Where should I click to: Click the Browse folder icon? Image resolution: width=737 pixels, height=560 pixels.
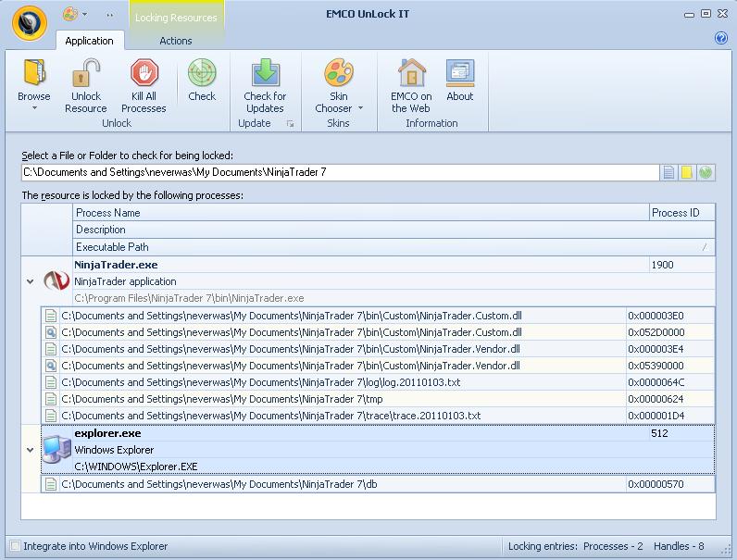(x=34, y=73)
